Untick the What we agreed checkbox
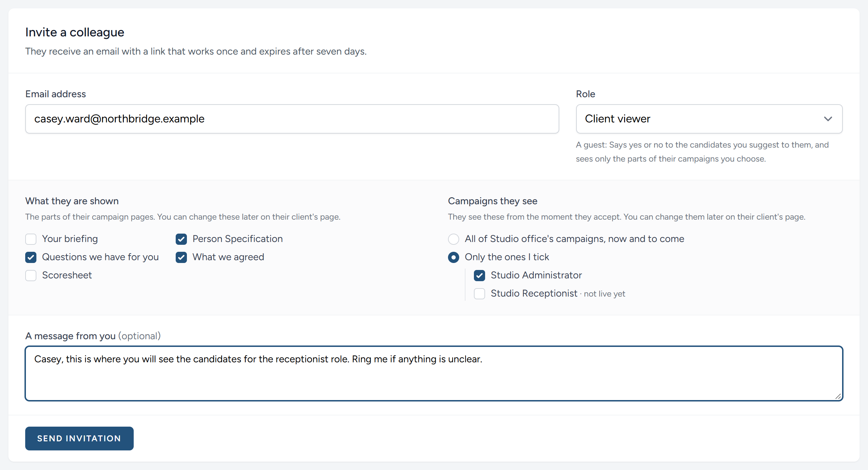Image resolution: width=868 pixels, height=470 pixels. point(181,257)
